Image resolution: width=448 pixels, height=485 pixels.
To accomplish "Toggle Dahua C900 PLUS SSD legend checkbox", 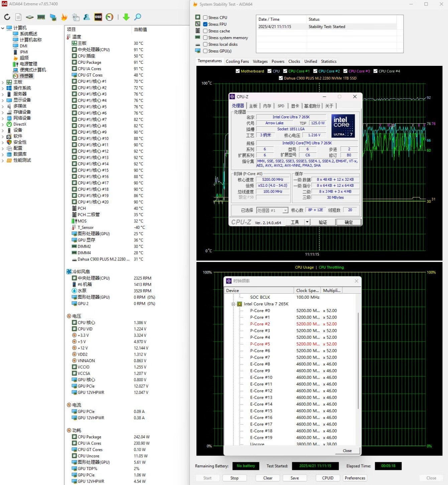I will [x=281, y=78].
